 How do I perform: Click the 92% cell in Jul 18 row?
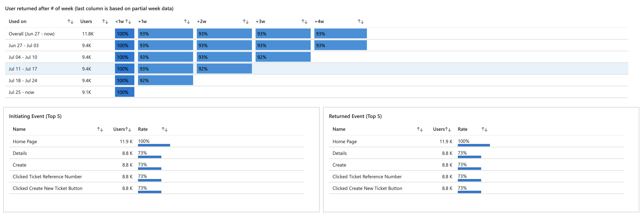[x=165, y=80]
